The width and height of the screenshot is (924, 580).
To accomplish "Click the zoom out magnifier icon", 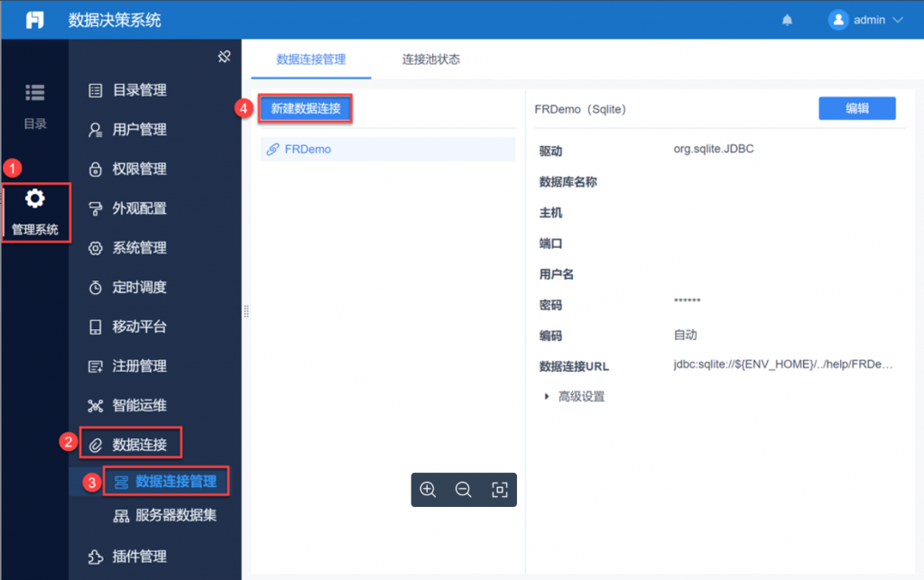I will (x=464, y=490).
